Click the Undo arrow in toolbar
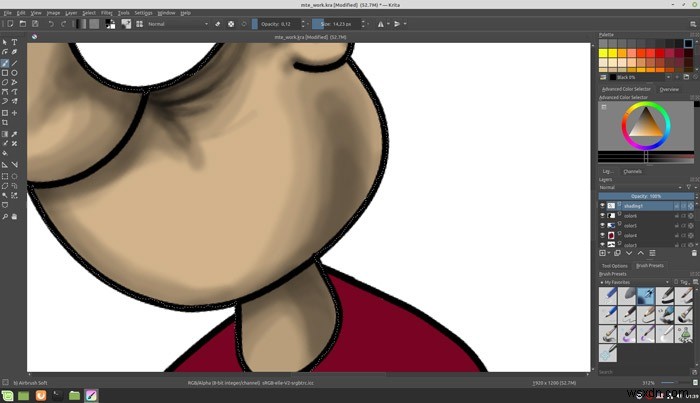 coord(51,24)
